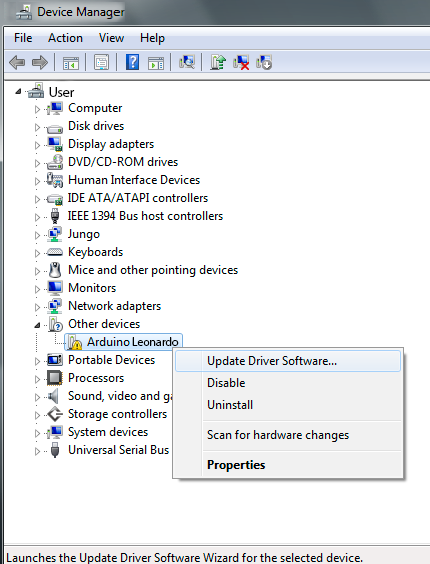Expand the Network adapters category
The image size is (430, 564).
click(x=37, y=307)
